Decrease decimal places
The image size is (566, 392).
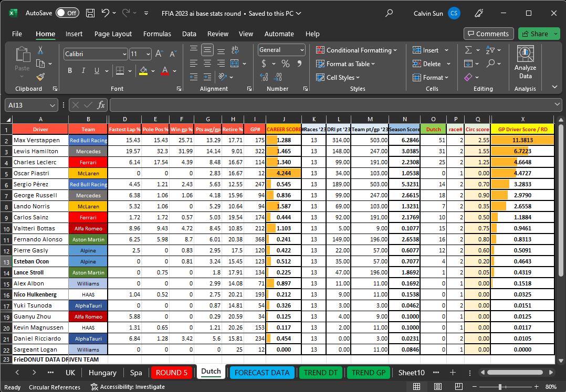click(x=278, y=77)
